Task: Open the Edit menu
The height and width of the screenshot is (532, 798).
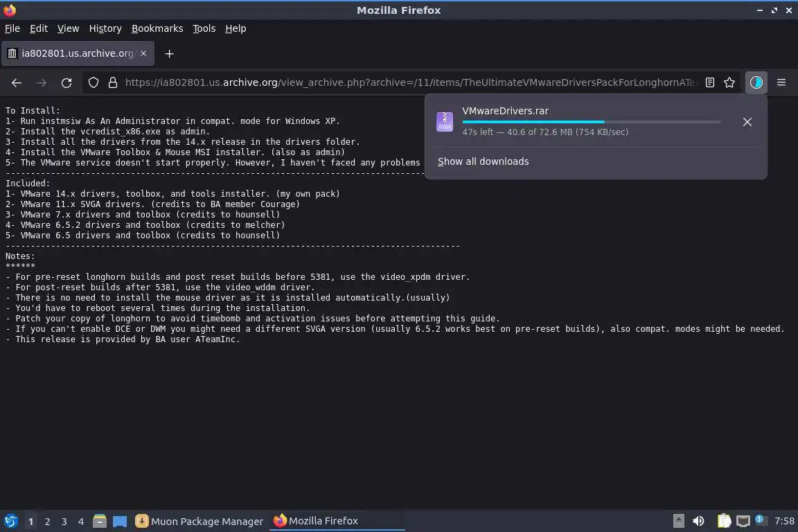Action: tap(39, 28)
